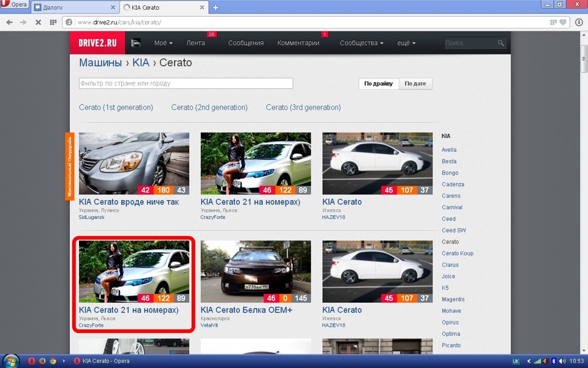Open Carnival in KIA model list
The width and height of the screenshot is (588, 368).
tap(452, 207)
